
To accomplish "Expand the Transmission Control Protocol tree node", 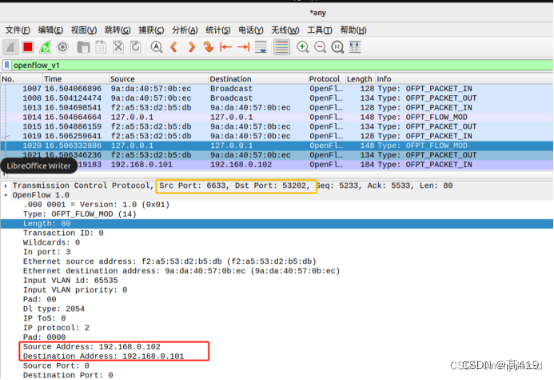I will pyautogui.click(x=6, y=185).
